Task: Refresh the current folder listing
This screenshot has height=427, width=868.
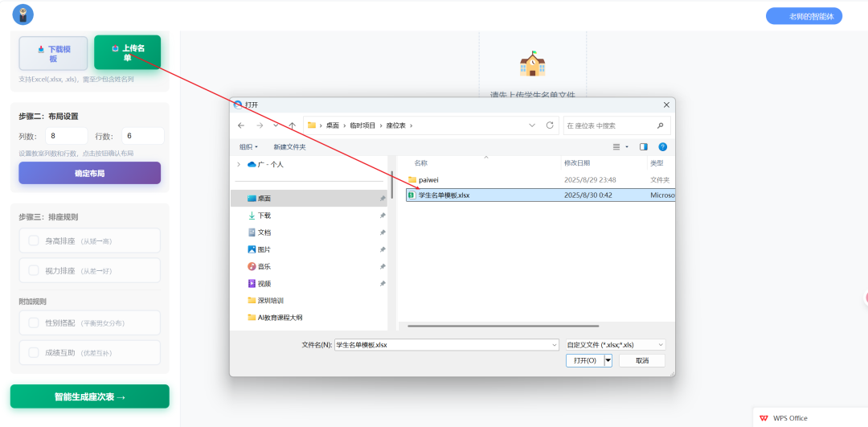Action: (550, 125)
